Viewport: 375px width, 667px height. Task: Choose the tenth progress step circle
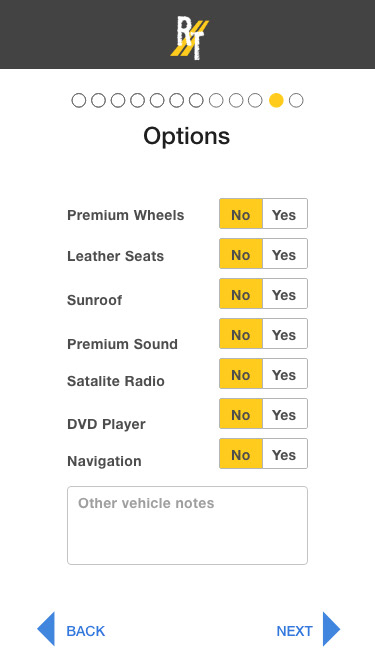[255, 100]
